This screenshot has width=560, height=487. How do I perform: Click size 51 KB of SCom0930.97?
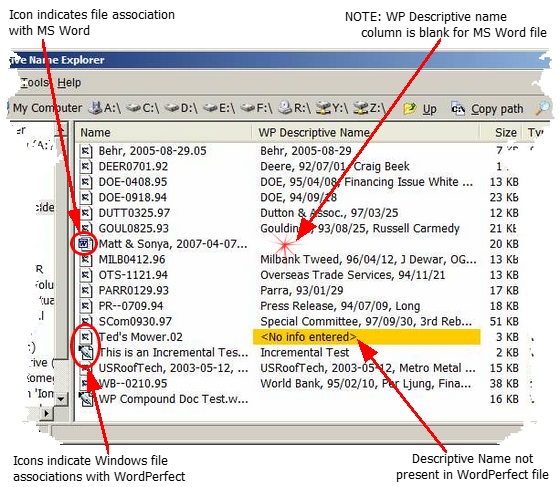pyautogui.click(x=504, y=322)
